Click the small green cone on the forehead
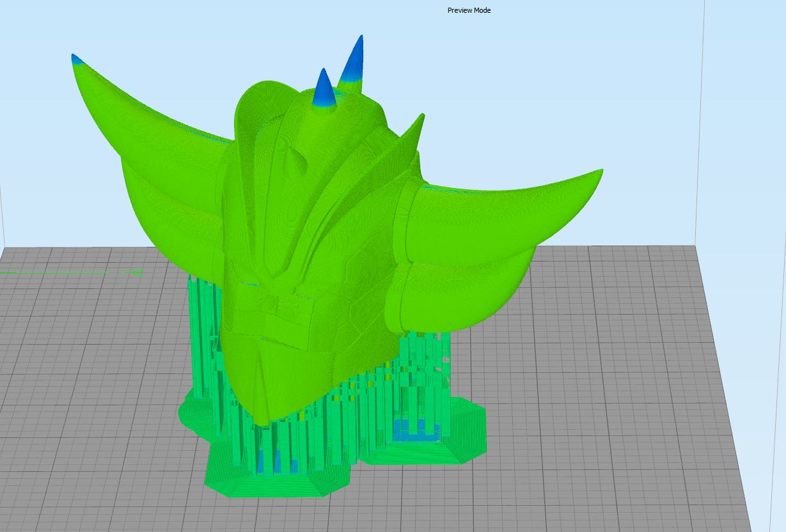This screenshot has height=532, width=786. (x=294, y=162)
